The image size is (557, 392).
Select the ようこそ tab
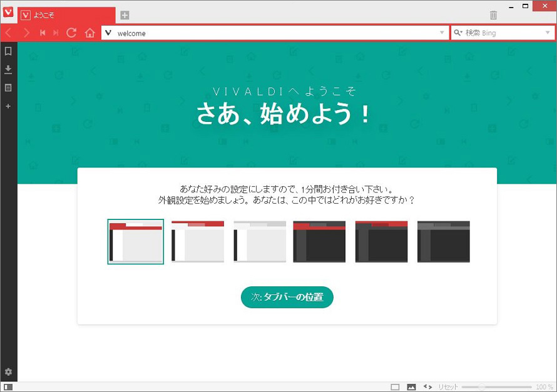[66, 15]
